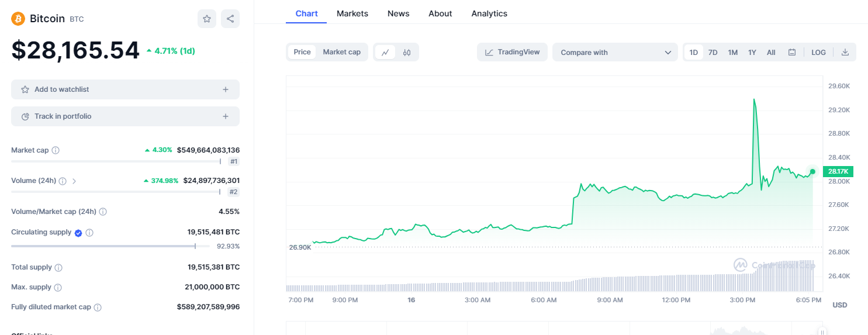Screen dimensions: 868x335
Task: Open Compare with dropdown
Action: pyautogui.click(x=615, y=52)
